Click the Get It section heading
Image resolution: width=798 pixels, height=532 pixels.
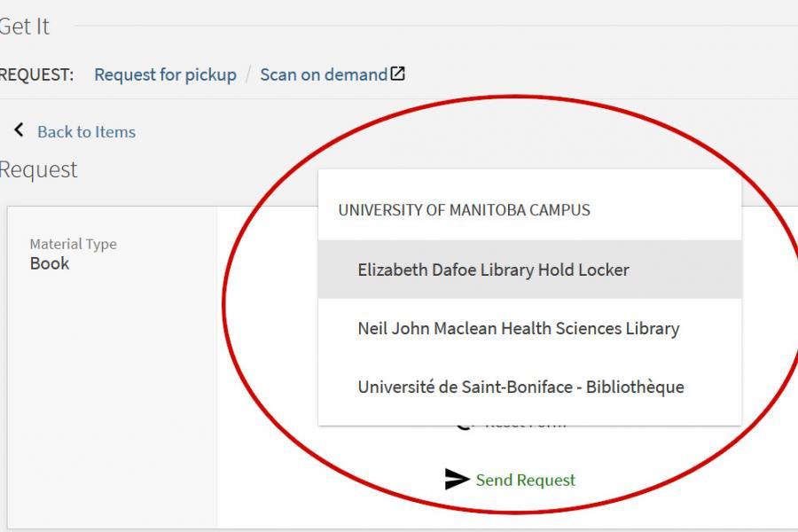coord(24,27)
